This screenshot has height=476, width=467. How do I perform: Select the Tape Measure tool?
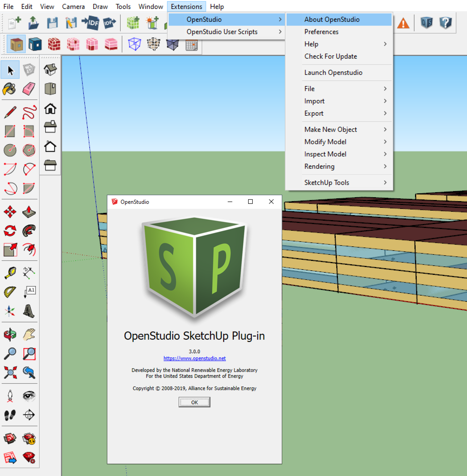pyautogui.click(x=10, y=273)
